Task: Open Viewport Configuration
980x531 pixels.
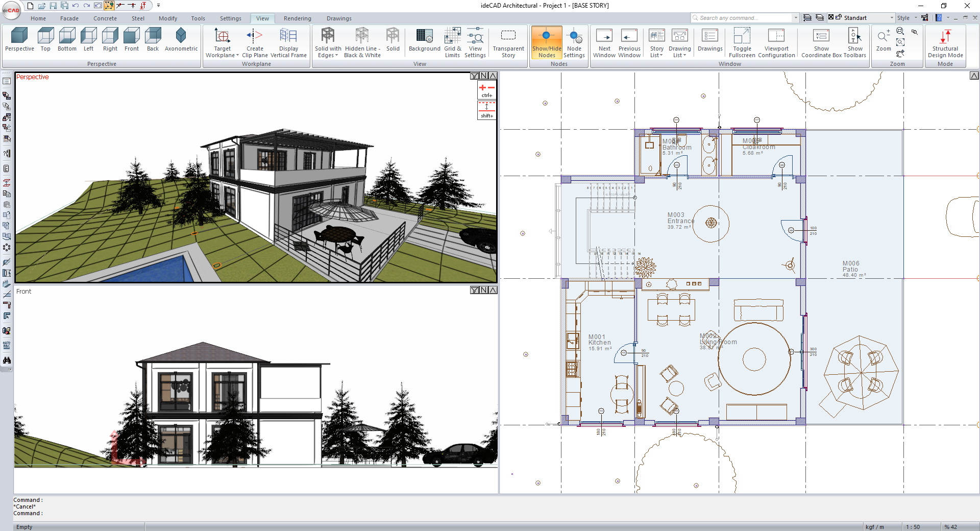Action: pos(776,42)
